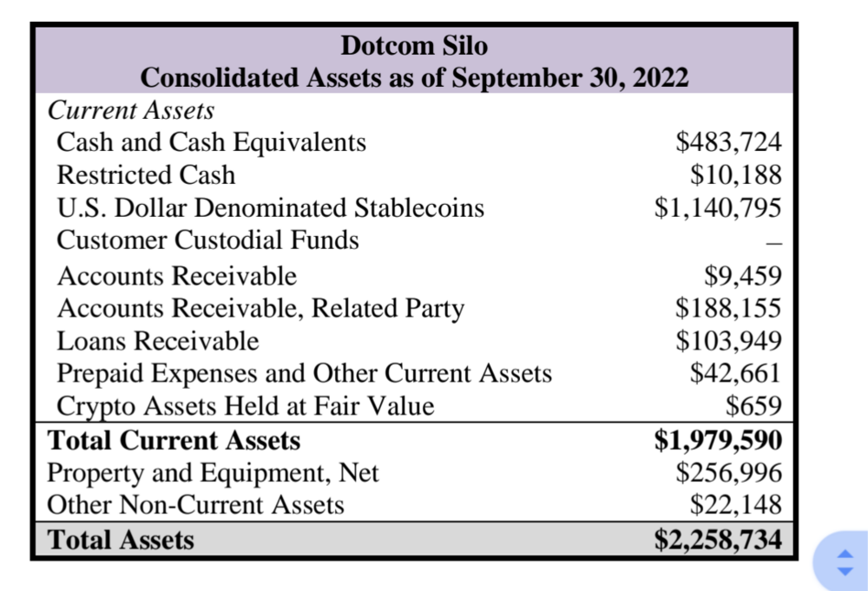The width and height of the screenshot is (868, 591).
Task: Click the $483,724 cash value
Action: pyautogui.click(x=728, y=141)
